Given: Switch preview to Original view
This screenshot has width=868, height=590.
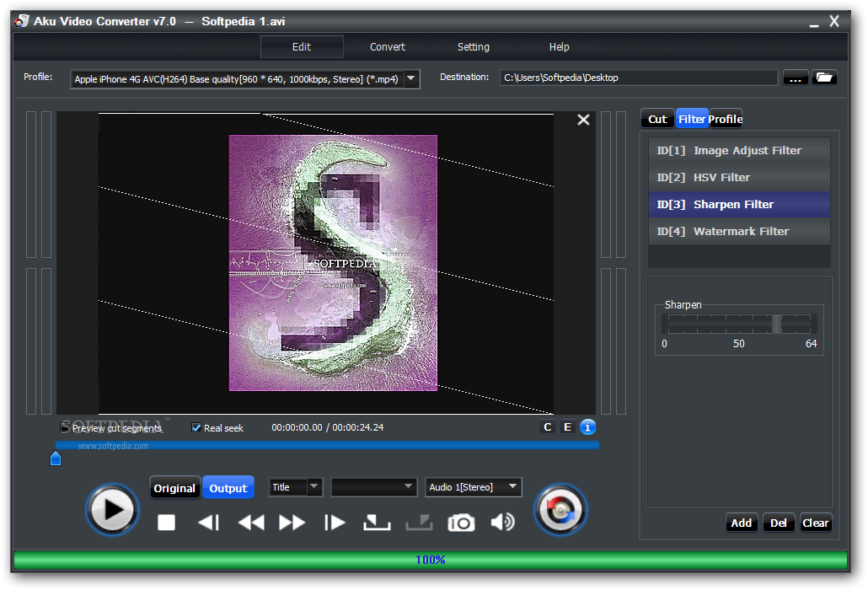Looking at the screenshot, I should [x=174, y=488].
